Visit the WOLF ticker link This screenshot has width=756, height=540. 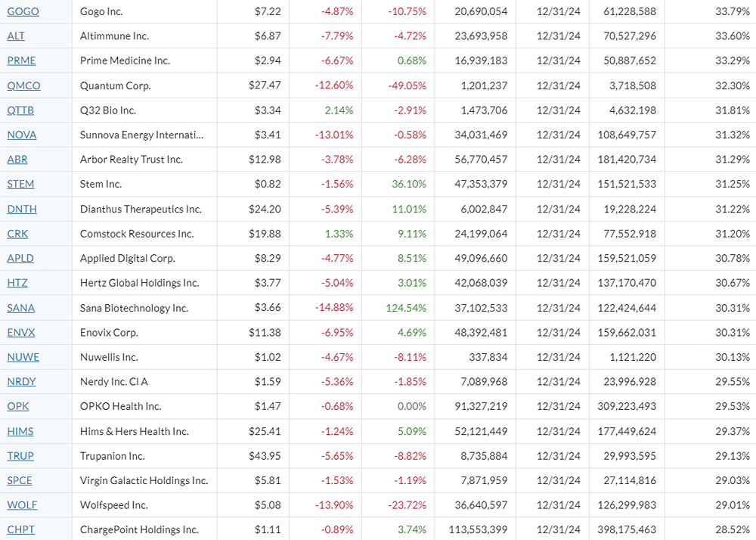pyautogui.click(x=22, y=505)
